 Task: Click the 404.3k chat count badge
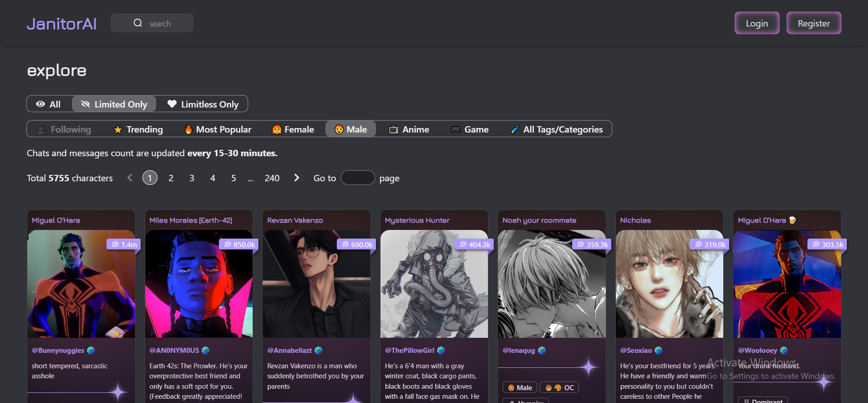coord(474,245)
